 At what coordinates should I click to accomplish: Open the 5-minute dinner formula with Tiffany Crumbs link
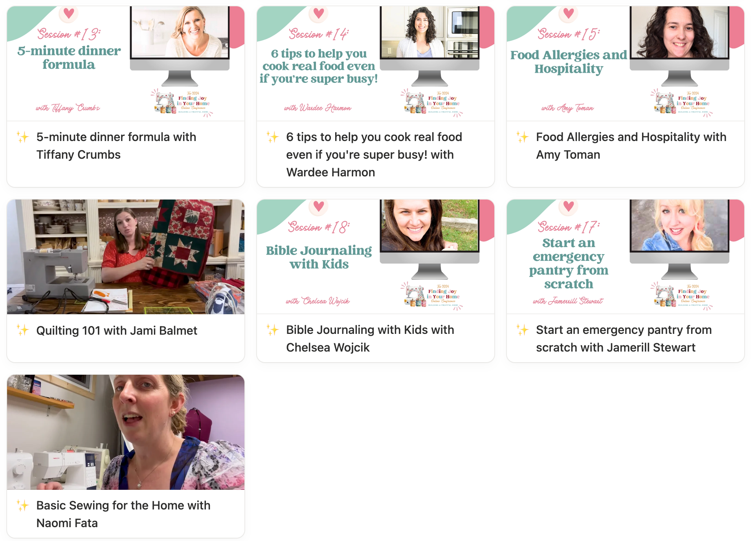point(116,146)
